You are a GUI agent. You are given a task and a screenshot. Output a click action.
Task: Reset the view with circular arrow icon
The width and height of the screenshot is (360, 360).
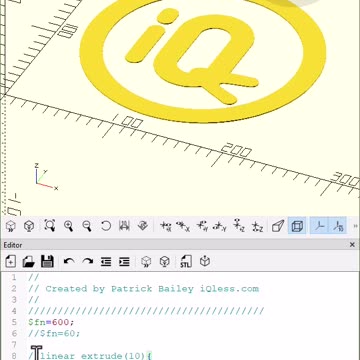[x=106, y=226]
